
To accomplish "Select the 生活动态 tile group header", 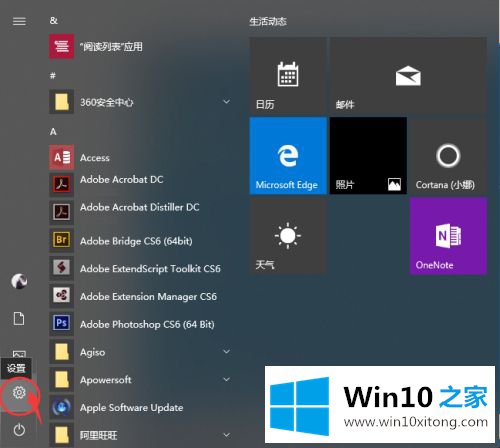I will click(268, 22).
